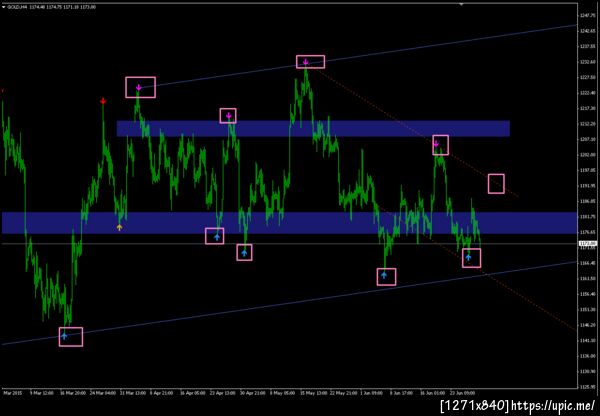600x416 pixels.
Task: Click price axis label 1247.75
Action: tap(587, 16)
